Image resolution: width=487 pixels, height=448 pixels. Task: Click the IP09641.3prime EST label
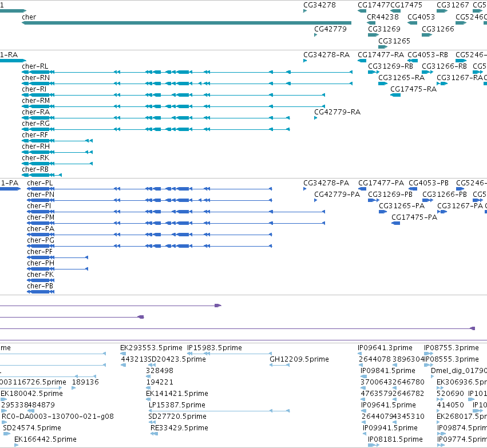(385, 348)
